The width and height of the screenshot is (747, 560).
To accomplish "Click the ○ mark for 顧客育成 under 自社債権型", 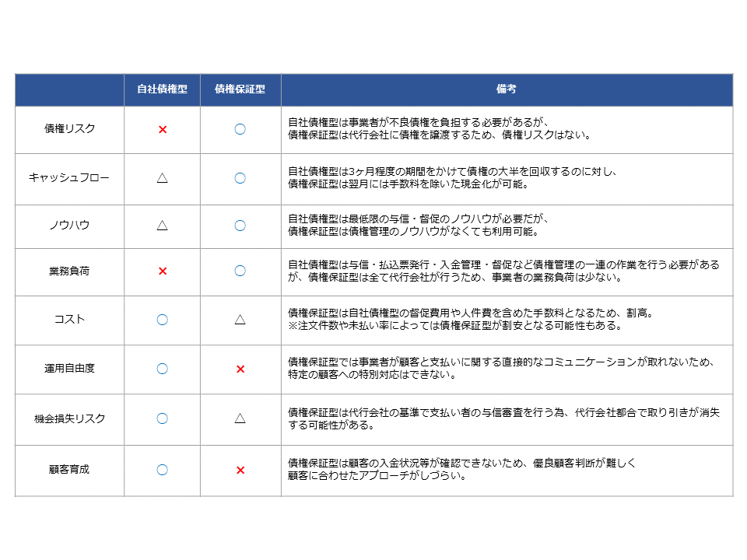I will click(x=162, y=467).
